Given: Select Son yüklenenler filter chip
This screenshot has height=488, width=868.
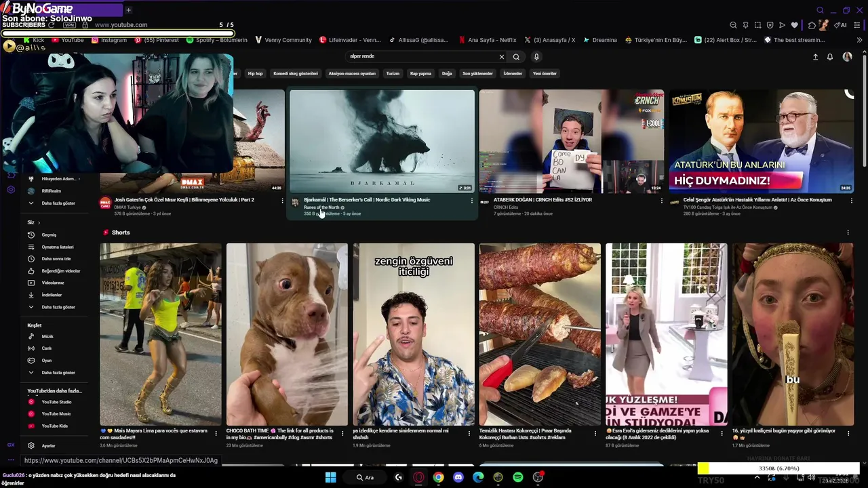Looking at the screenshot, I should (477, 73).
